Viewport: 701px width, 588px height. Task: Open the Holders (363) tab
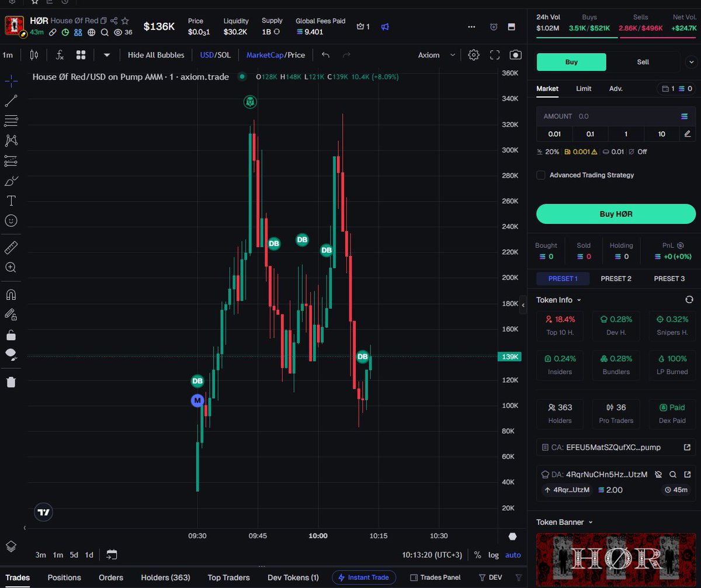tap(165, 577)
